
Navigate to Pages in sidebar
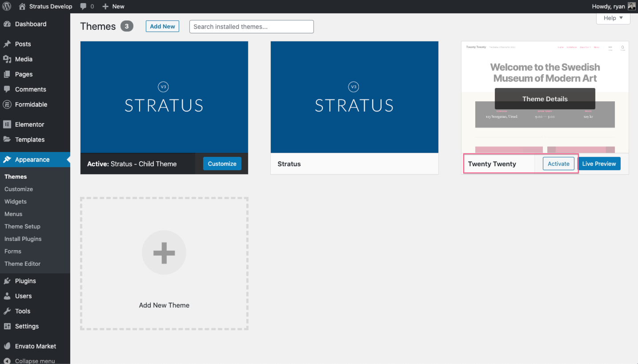click(35, 74)
